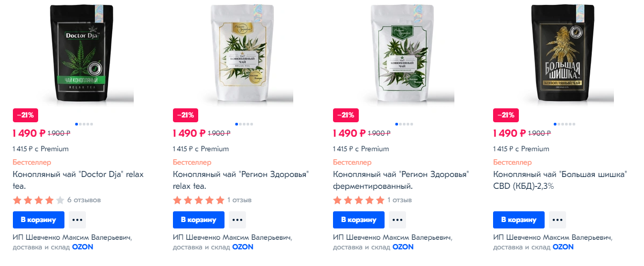Select image carousel dots under Doctor Dja
644x266 pixels.
tap(84, 124)
